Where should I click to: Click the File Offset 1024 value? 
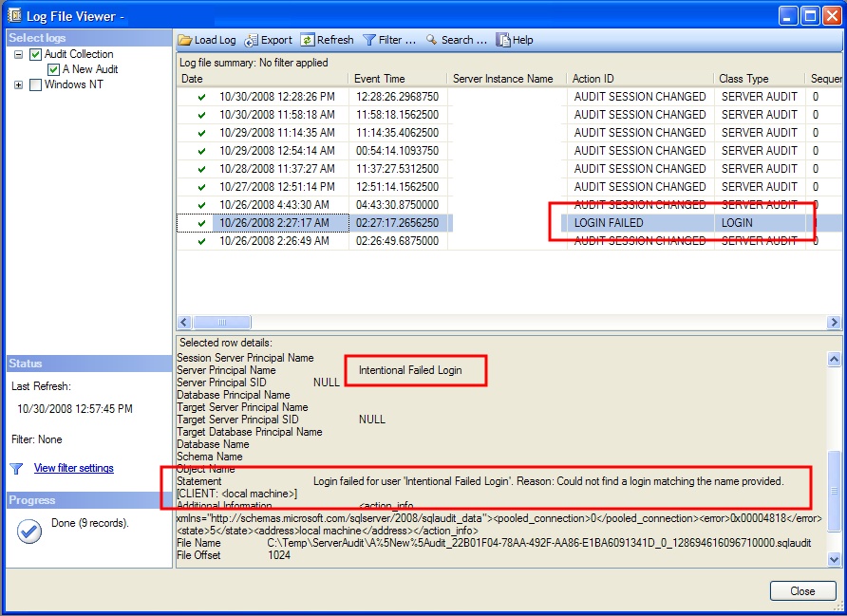tap(279, 555)
